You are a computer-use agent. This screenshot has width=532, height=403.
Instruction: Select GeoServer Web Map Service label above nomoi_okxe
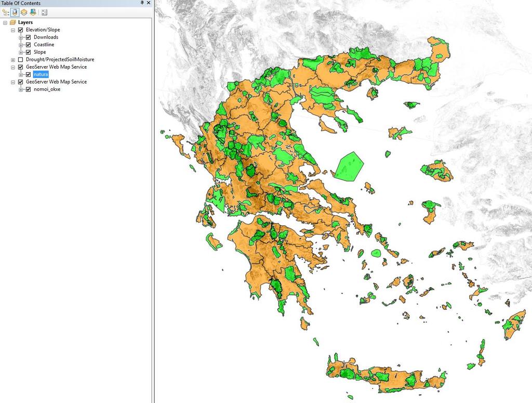56,82
